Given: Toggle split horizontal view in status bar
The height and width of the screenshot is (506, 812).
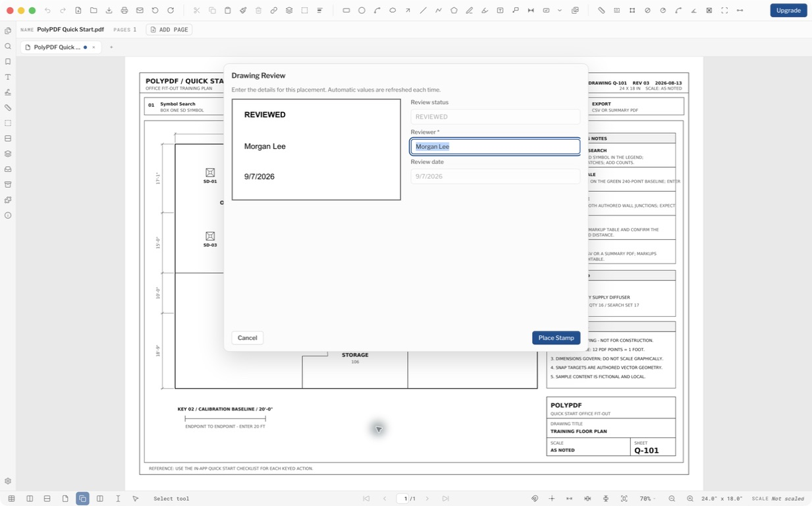Looking at the screenshot, I should pyautogui.click(x=47, y=499).
